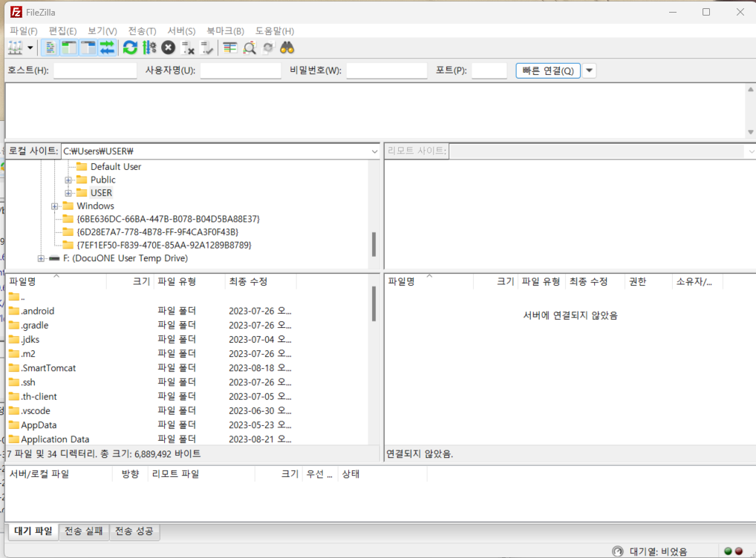The image size is (756, 558).
Task: Open the 서버(S) menu
Action: point(181,31)
